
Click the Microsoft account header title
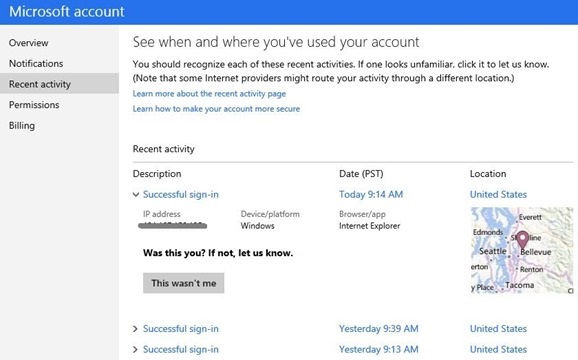point(67,12)
